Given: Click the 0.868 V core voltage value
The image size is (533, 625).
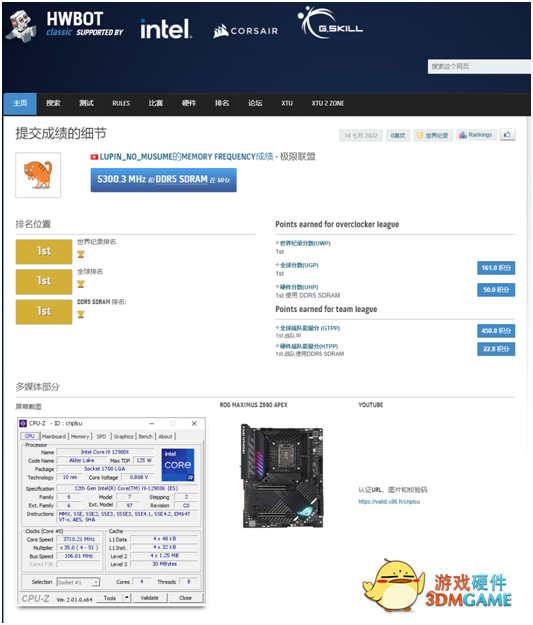Looking at the screenshot, I should pos(139,477).
